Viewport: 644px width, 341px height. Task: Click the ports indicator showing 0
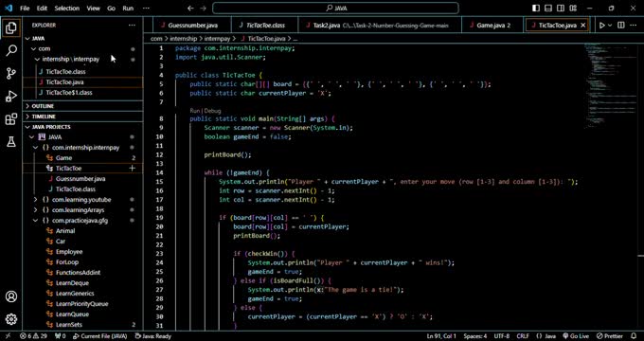pos(61,336)
